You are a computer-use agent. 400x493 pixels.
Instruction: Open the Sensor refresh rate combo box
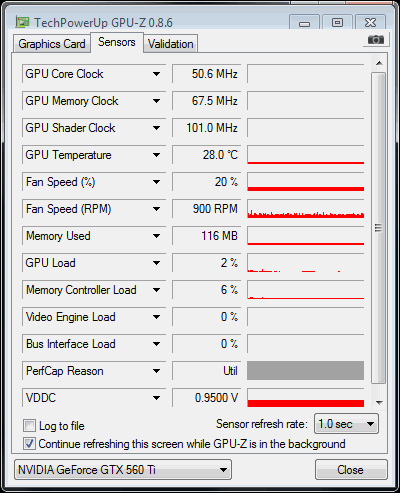tap(346, 424)
